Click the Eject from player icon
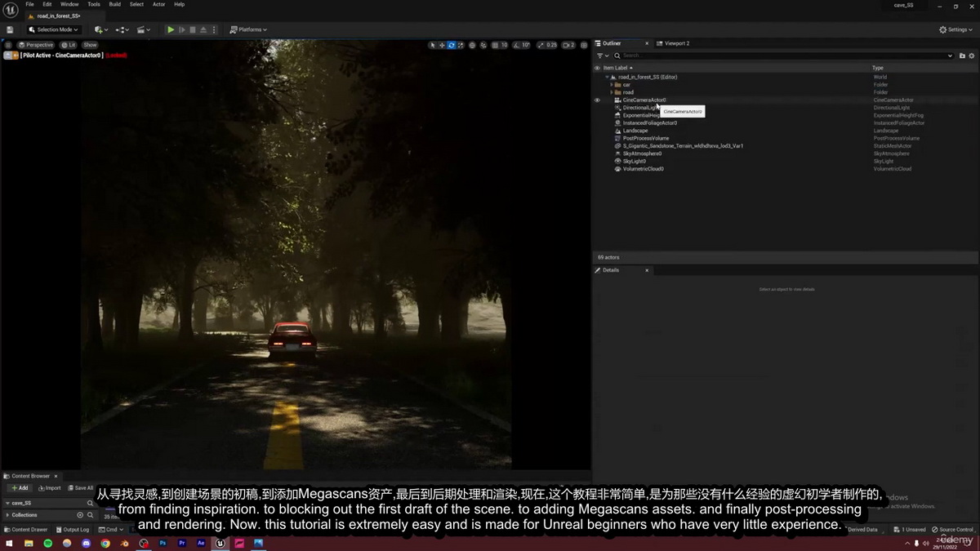980x551 pixels. click(203, 29)
